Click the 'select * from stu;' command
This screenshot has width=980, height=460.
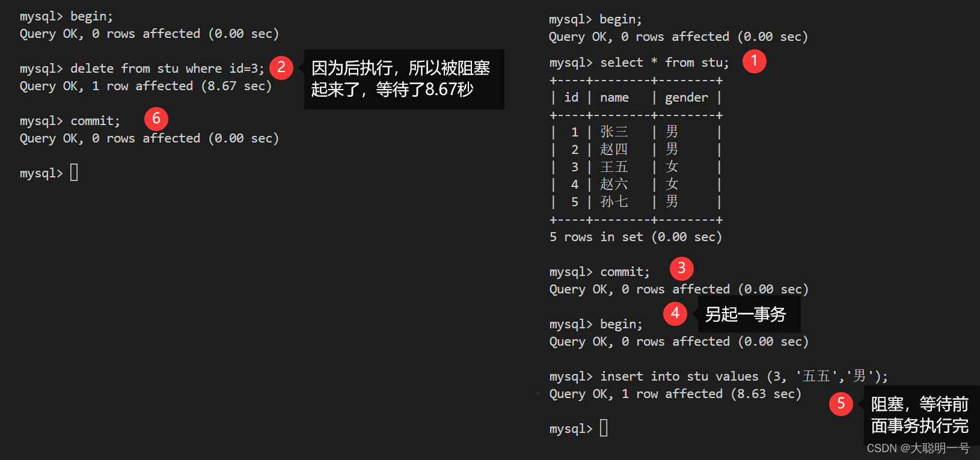[664, 63]
